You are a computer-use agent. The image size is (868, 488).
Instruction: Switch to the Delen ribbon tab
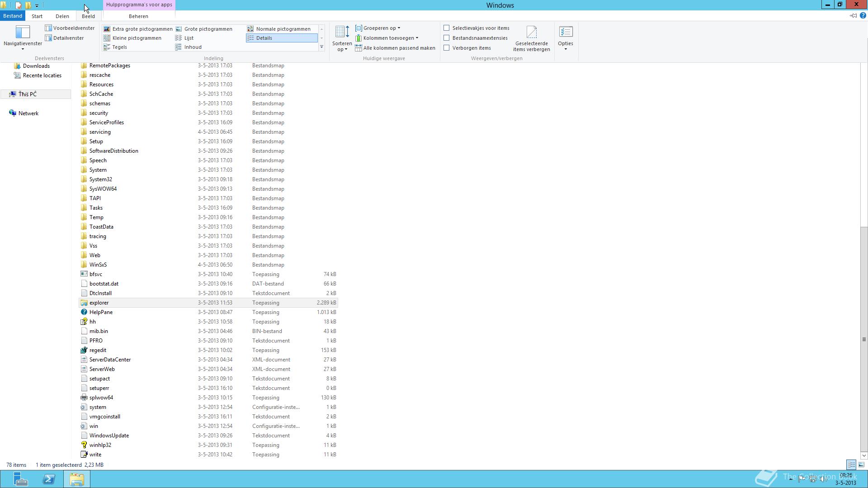62,16
